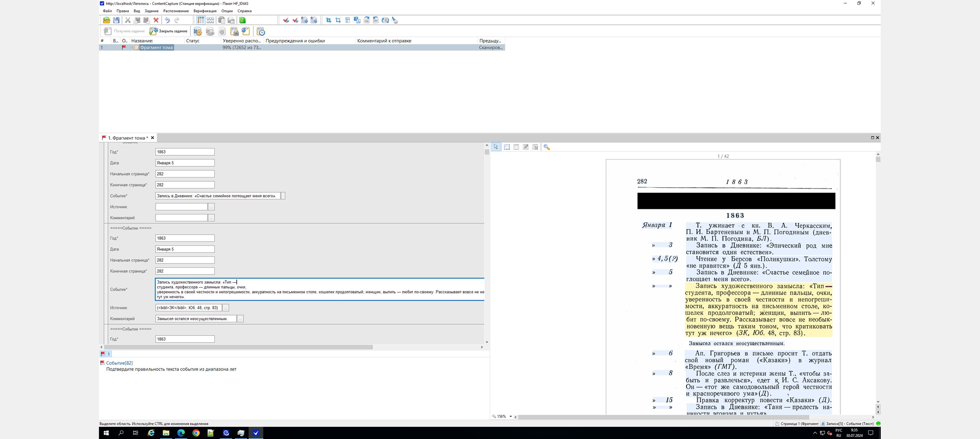Switch to the details list view icon
This screenshot has height=439, width=980.
(x=201, y=20)
